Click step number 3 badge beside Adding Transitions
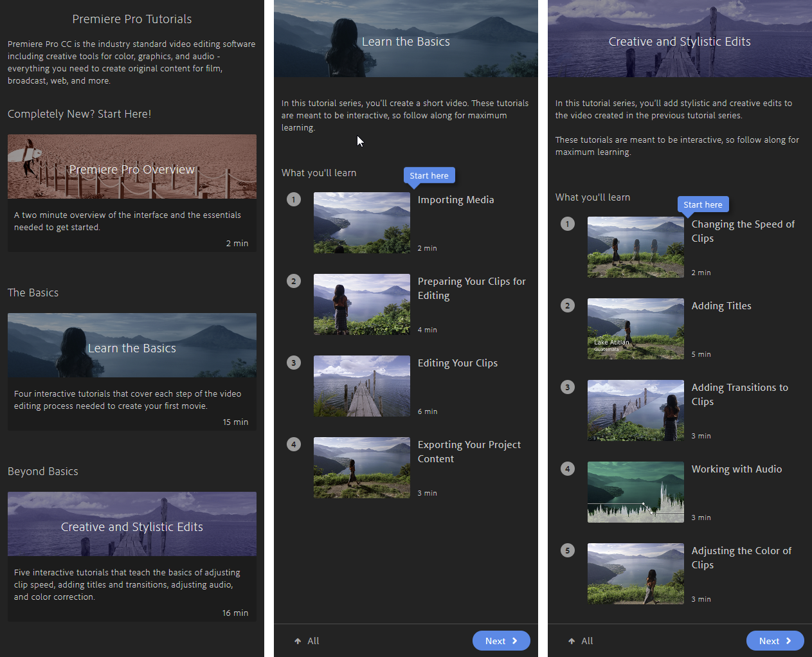This screenshot has height=657, width=812. pyautogui.click(x=568, y=387)
